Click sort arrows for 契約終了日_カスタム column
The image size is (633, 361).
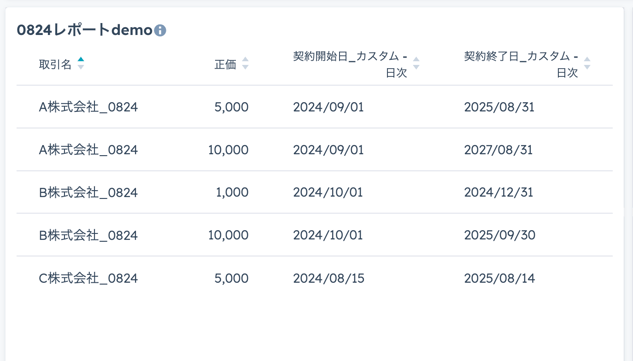(587, 63)
